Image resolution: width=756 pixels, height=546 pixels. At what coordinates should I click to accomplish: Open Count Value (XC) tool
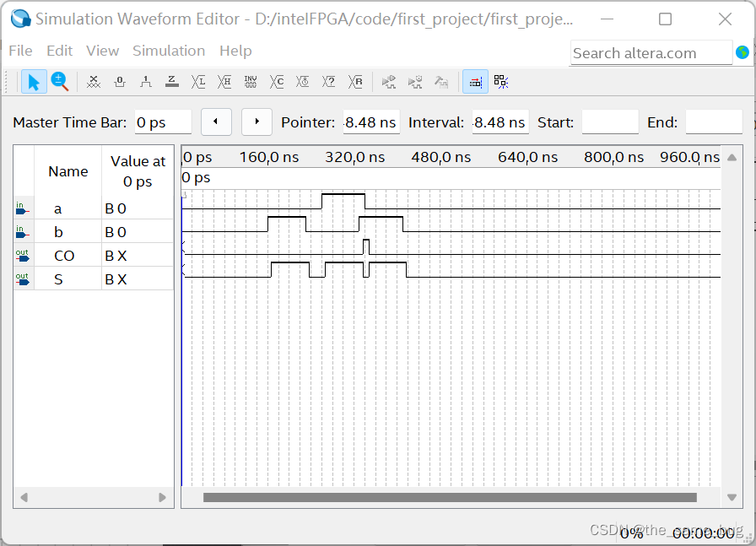click(277, 82)
